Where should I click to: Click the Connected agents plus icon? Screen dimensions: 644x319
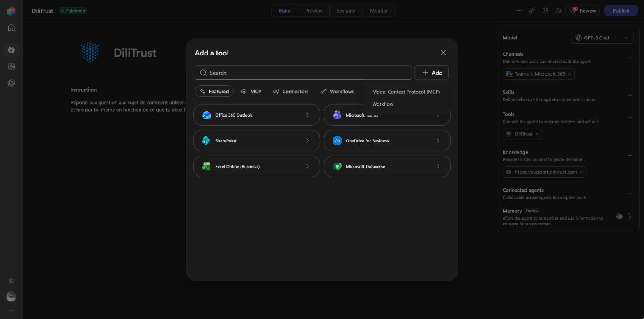coord(630,193)
